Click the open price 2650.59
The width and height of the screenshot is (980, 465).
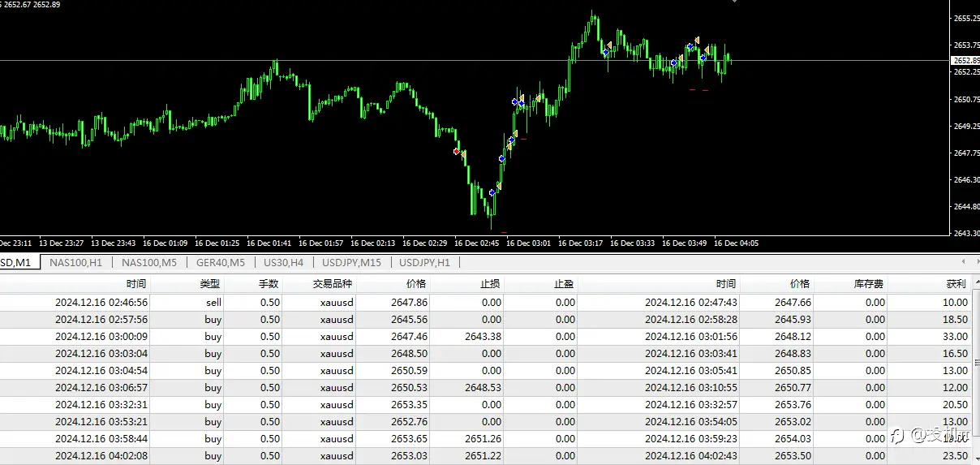[409, 370]
